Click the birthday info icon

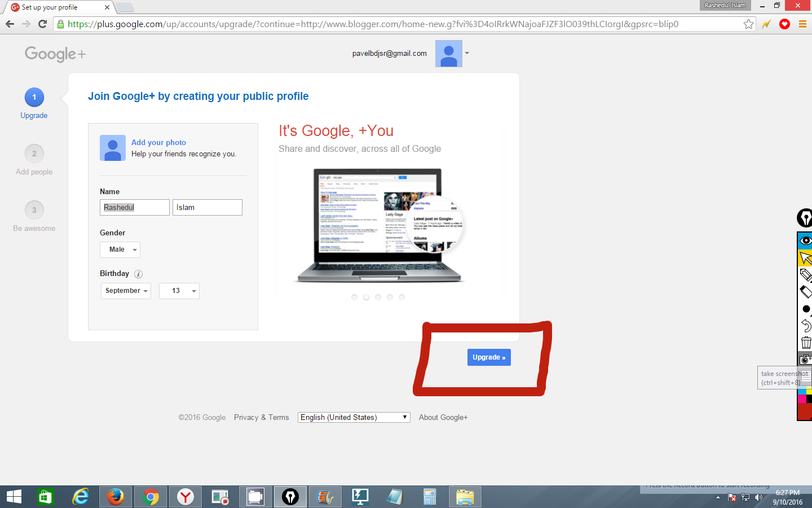click(x=138, y=274)
